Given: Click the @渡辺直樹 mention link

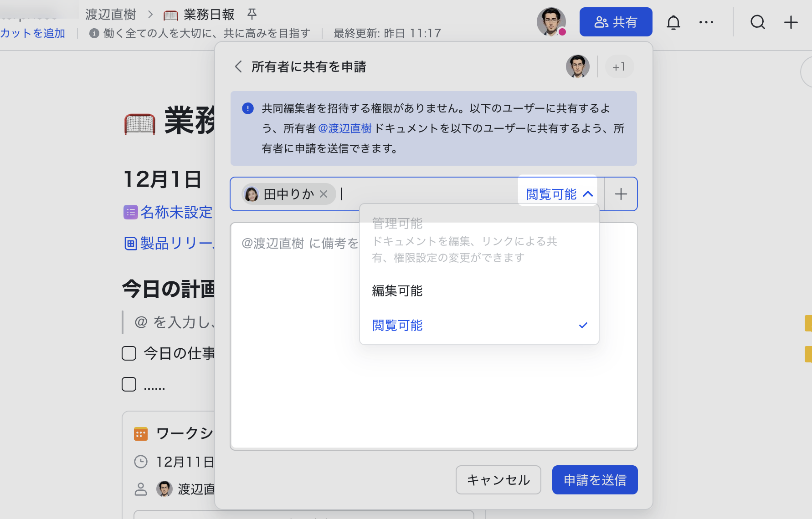Looking at the screenshot, I should pos(345,129).
